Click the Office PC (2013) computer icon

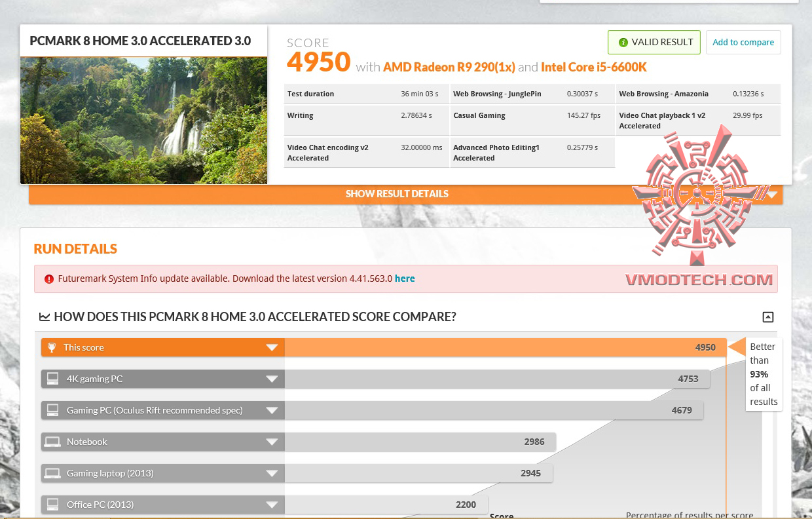(52, 505)
